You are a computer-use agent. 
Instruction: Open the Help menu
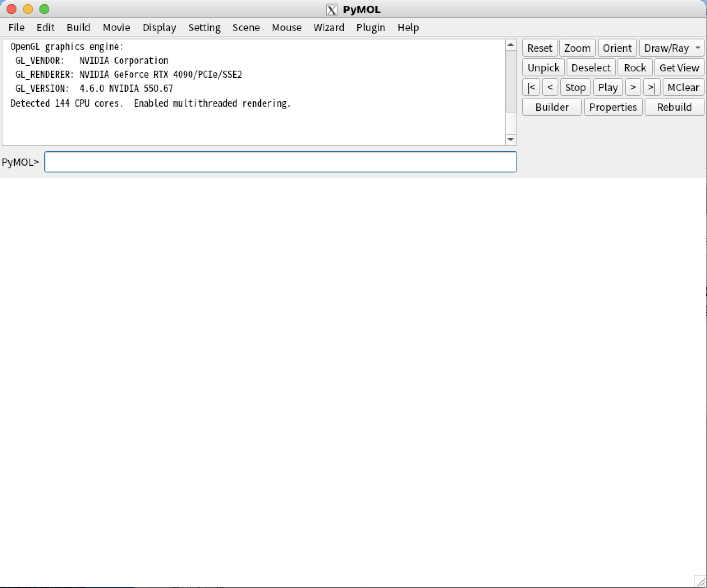[408, 28]
